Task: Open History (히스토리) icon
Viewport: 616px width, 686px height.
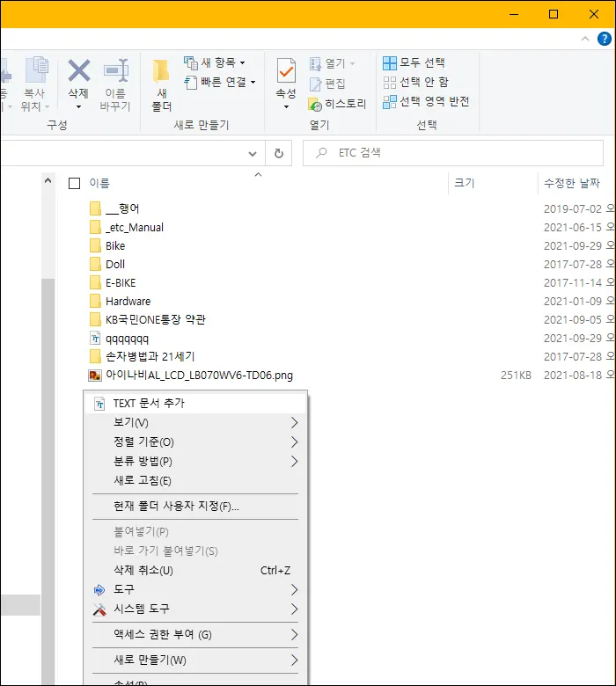Action: click(x=315, y=104)
